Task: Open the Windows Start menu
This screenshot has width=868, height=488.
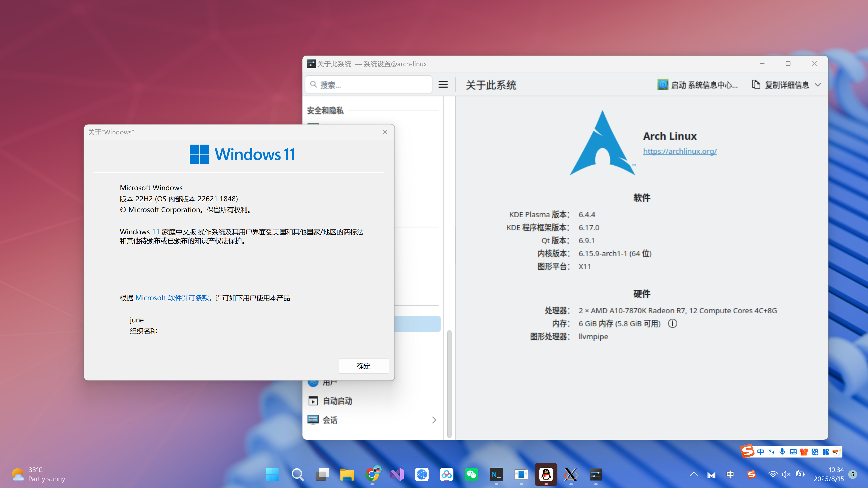Action: [272, 474]
